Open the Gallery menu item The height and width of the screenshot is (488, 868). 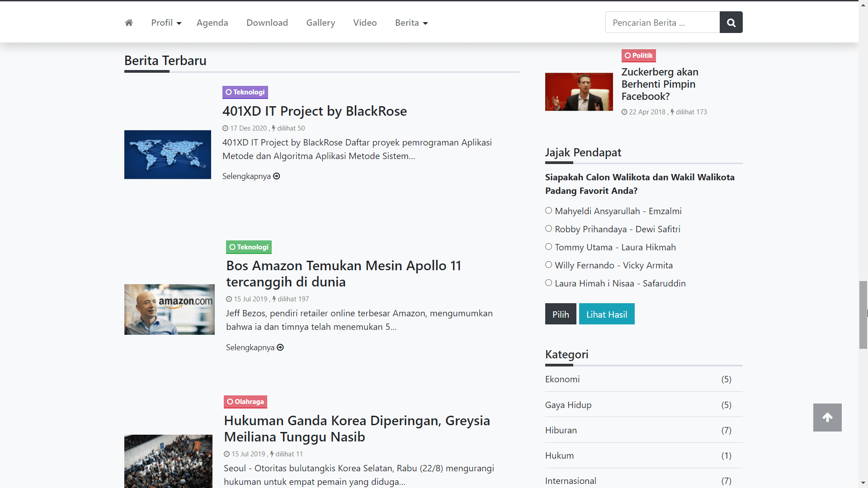(x=320, y=23)
